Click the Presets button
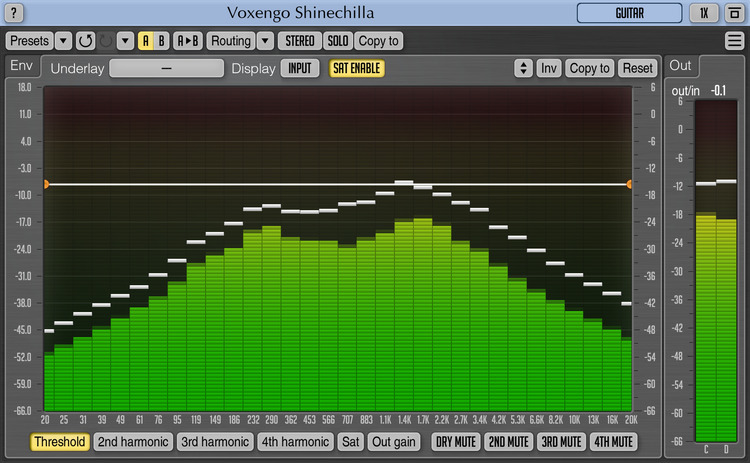 (x=29, y=41)
